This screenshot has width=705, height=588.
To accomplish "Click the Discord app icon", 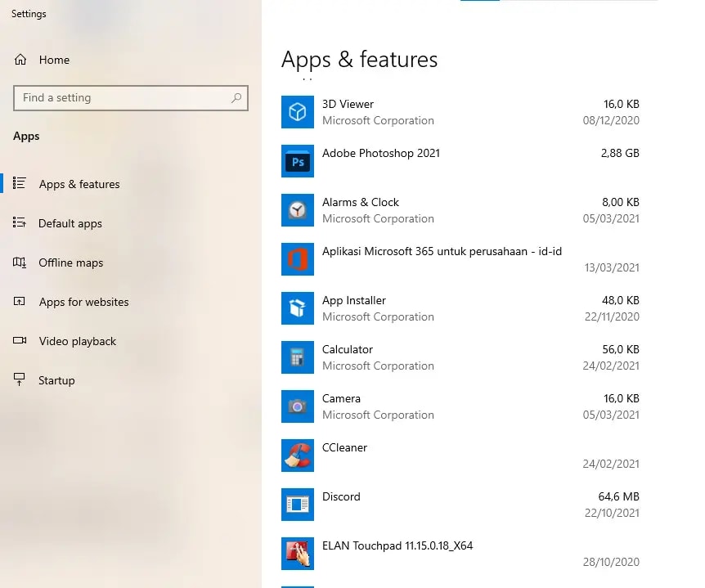I will [x=298, y=505].
